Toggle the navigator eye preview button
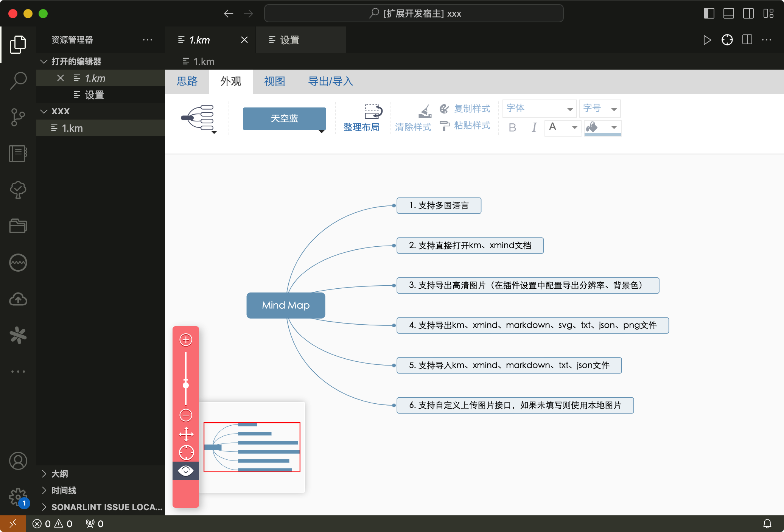 point(186,471)
